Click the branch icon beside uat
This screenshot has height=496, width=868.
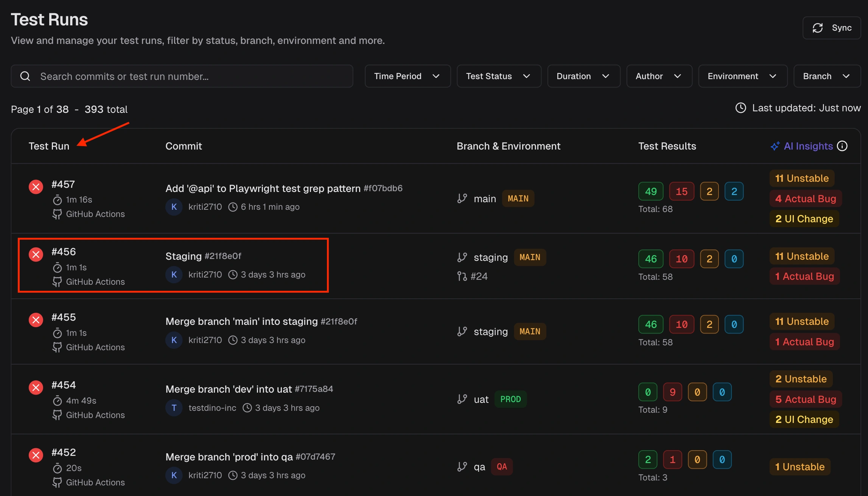point(462,399)
